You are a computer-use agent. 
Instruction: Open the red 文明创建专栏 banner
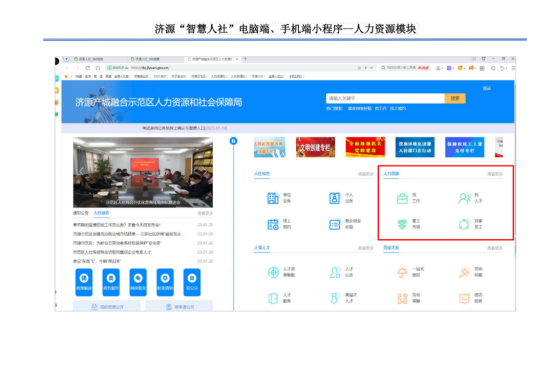tap(316, 147)
